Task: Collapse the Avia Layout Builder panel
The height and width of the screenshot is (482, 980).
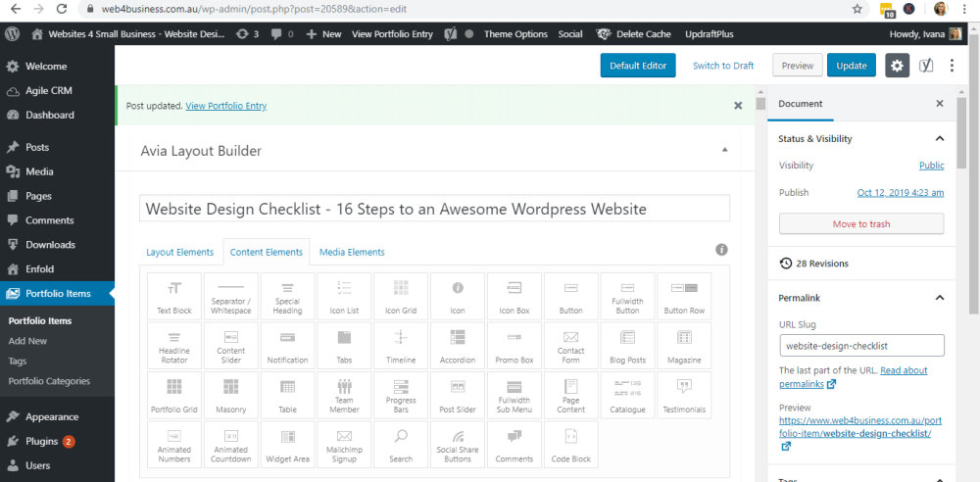Action: [x=724, y=150]
